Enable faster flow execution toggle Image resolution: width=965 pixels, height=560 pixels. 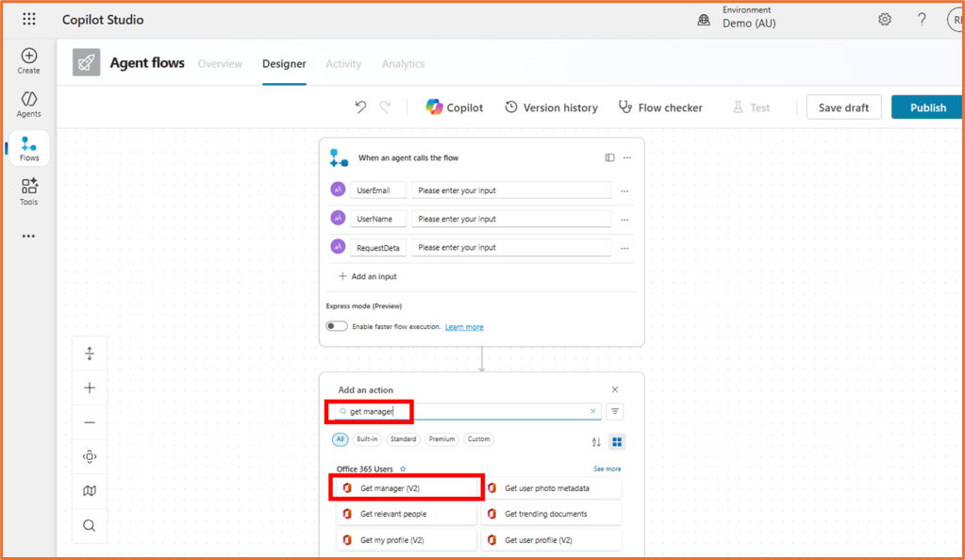[x=336, y=325]
